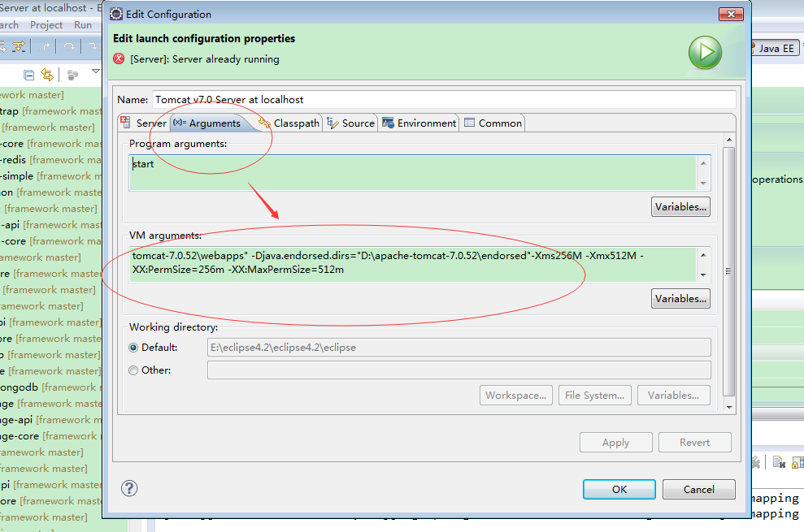Click Variables button under Program arguments
The image size is (804, 532).
(x=680, y=206)
